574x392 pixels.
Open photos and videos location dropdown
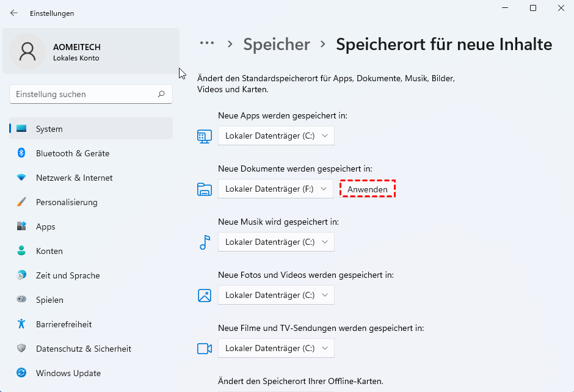coord(276,295)
